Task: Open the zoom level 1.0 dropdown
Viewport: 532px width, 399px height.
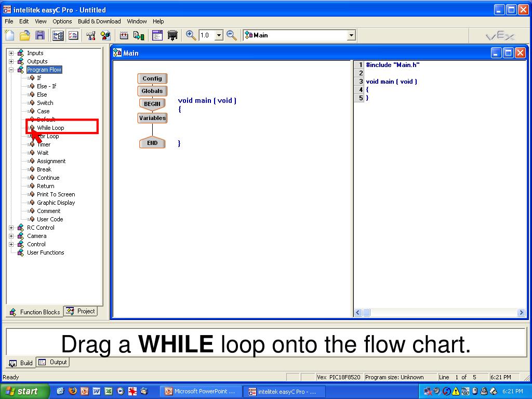Action: click(219, 35)
